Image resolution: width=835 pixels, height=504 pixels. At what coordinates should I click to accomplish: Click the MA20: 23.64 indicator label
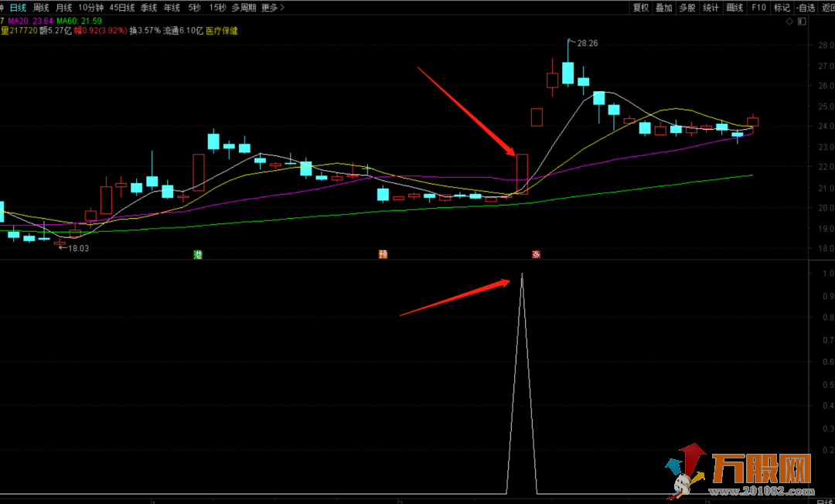tap(30, 21)
